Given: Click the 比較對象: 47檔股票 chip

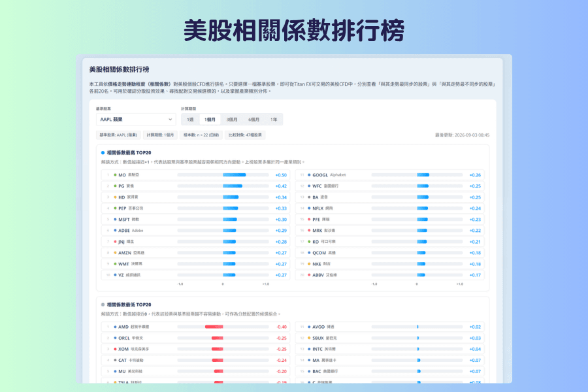Looking at the screenshot, I should point(245,135).
